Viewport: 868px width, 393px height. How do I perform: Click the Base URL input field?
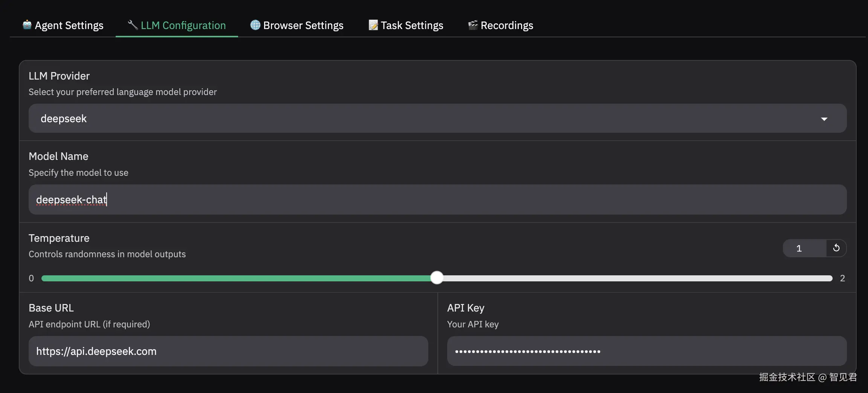pyautogui.click(x=228, y=351)
